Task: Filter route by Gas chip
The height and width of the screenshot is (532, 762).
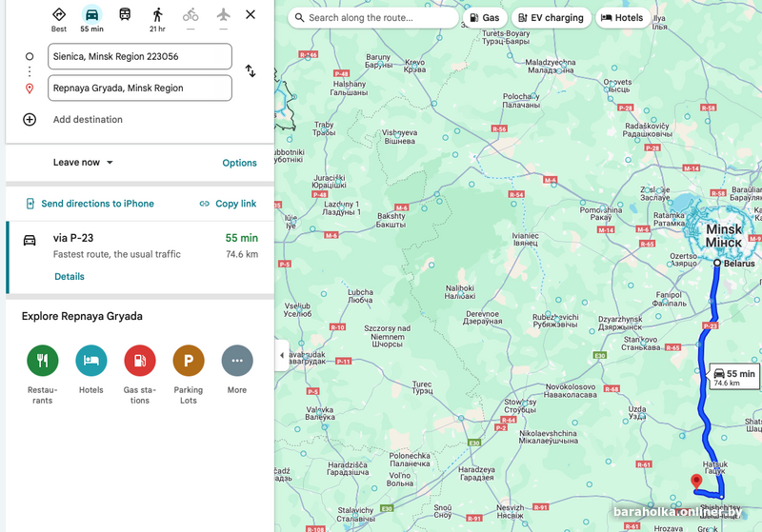Action: pyautogui.click(x=485, y=18)
